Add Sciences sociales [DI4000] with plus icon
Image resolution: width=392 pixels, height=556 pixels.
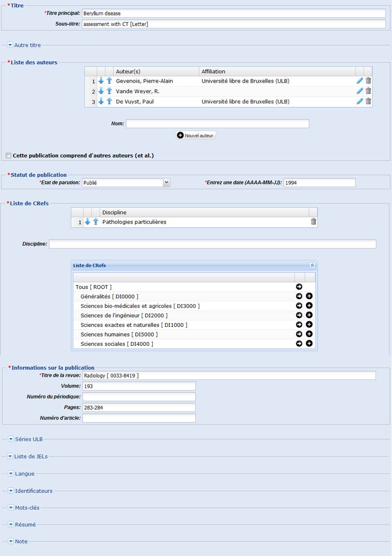(309, 344)
